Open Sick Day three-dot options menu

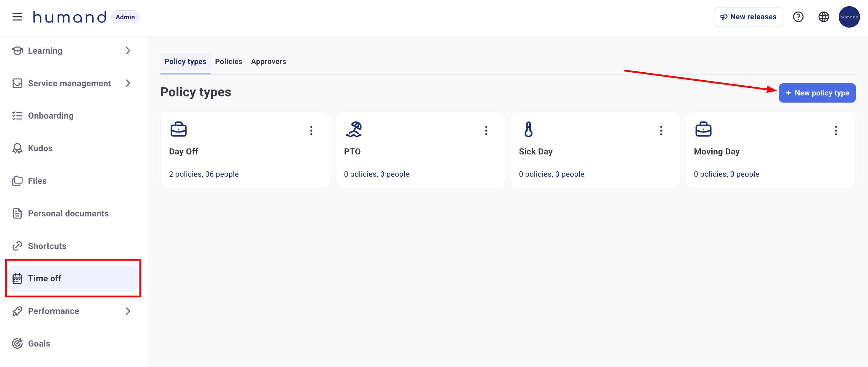coord(661,130)
